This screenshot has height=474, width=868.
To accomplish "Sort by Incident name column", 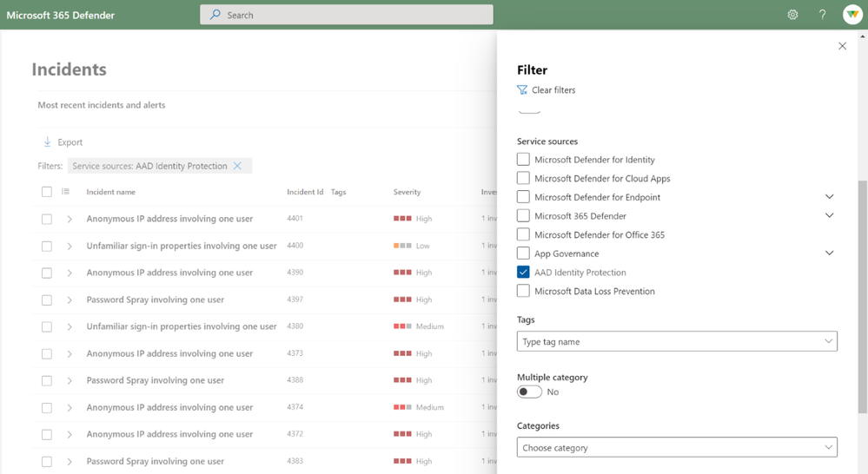I will point(110,192).
